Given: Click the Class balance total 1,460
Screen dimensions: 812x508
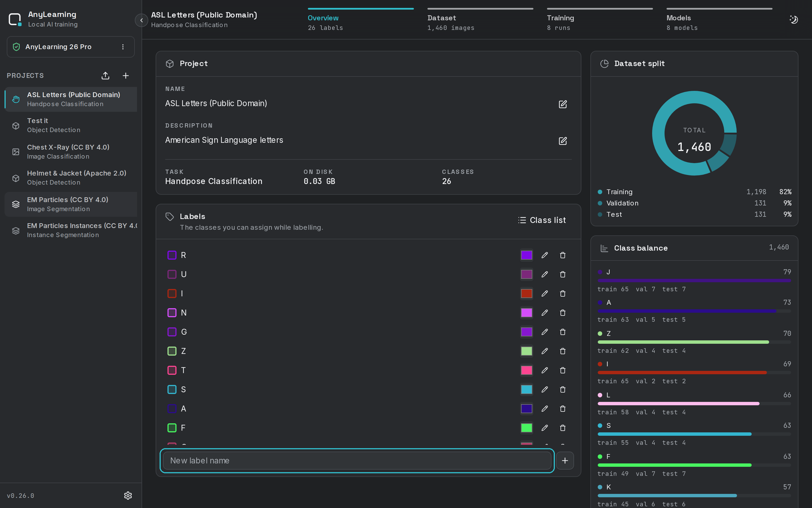Looking at the screenshot, I should 779,247.
